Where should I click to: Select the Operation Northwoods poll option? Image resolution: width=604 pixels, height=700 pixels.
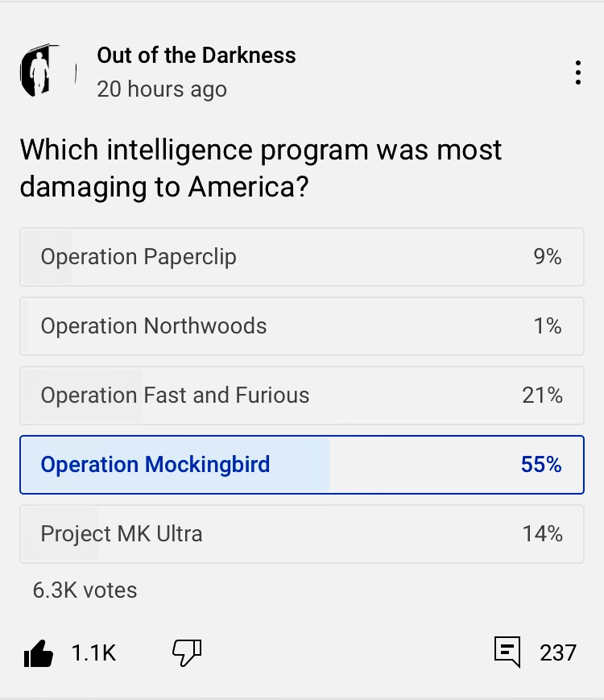(x=301, y=326)
